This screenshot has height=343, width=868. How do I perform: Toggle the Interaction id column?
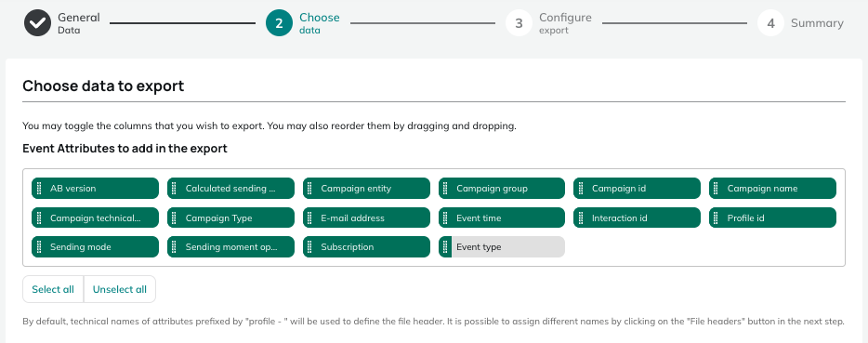638,218
